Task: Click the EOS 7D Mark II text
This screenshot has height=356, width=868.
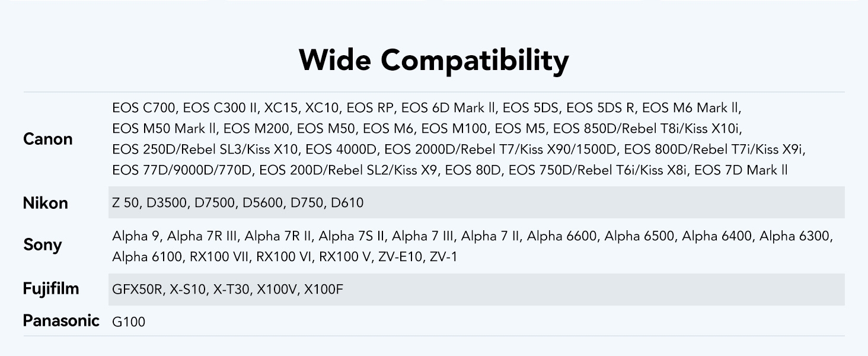Action: tap(741, 170)
